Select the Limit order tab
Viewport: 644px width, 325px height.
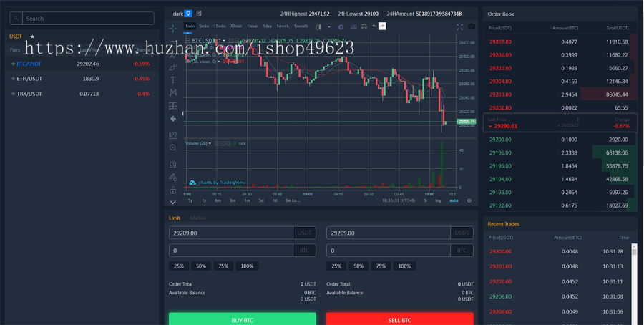174,218
